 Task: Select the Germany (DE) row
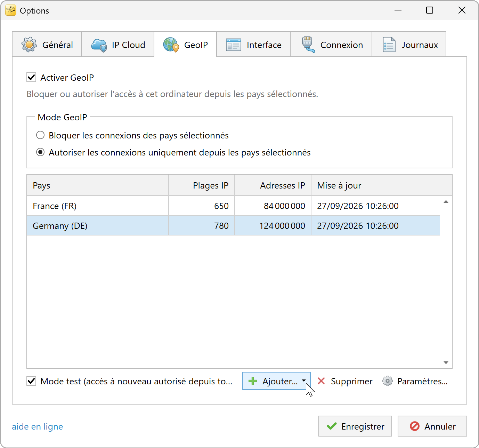click(234, 225)
